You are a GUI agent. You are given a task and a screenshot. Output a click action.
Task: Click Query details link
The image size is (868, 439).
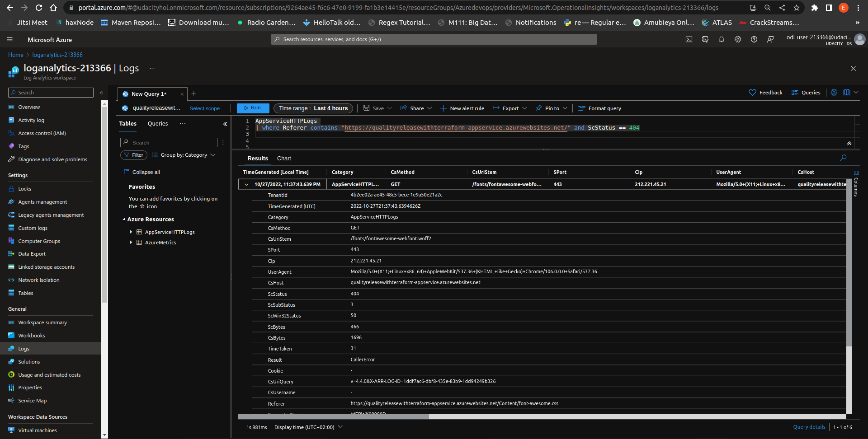[809, 427]
